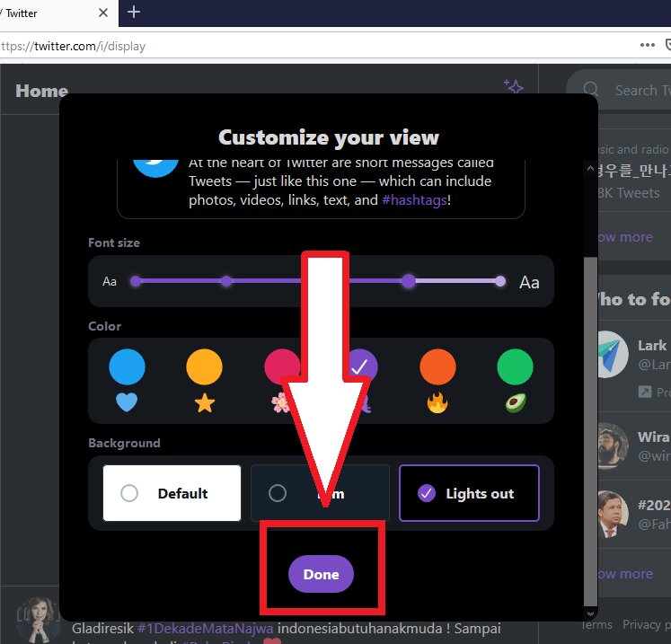Open the tweet author's avatar in timeline
Screen dimensions: 671x644
[39, 620]
